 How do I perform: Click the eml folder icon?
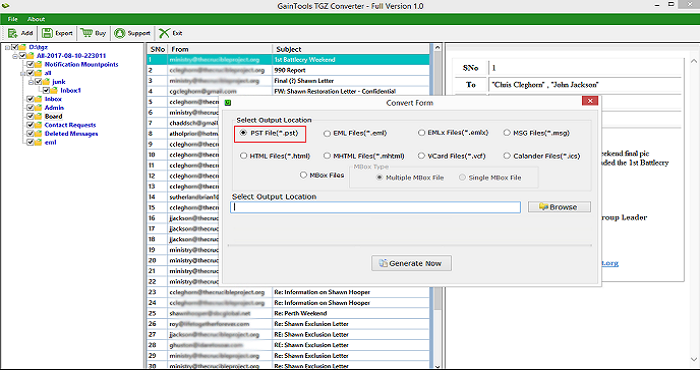coord(38,142)
